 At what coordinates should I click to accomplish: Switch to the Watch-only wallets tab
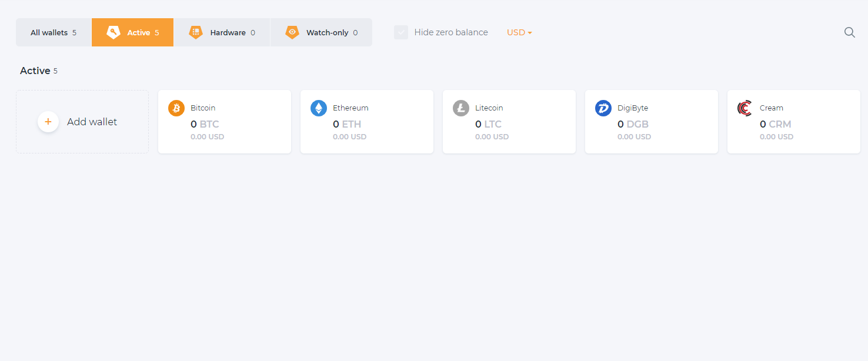321,32
